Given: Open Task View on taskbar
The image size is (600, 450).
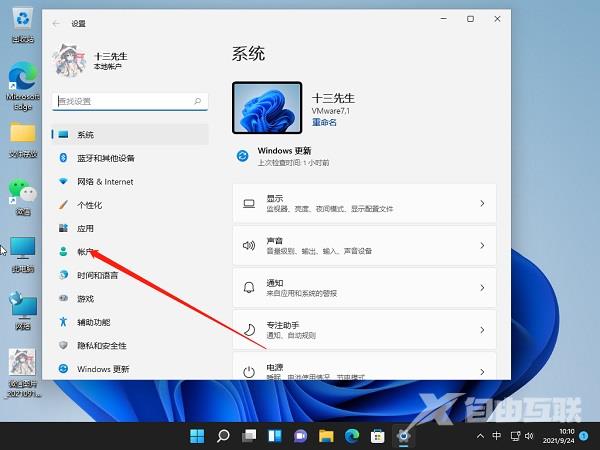Looking at the screenshot, I should pos(249,435).
